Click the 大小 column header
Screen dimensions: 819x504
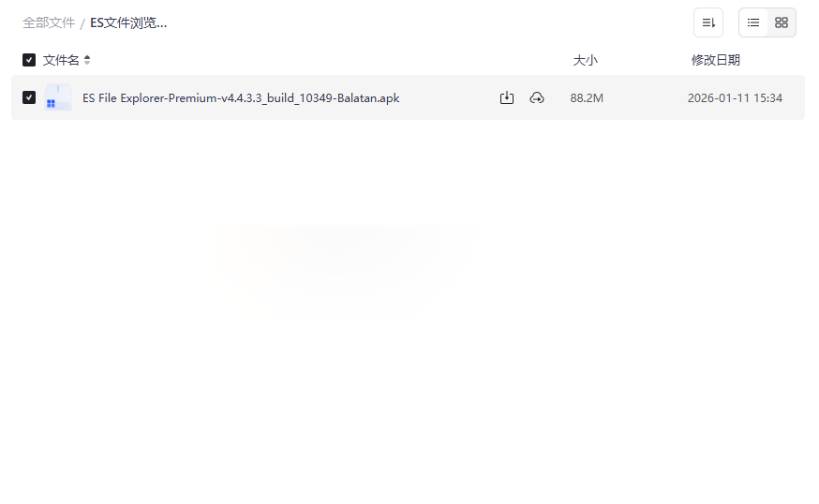[x=585, y=60]
